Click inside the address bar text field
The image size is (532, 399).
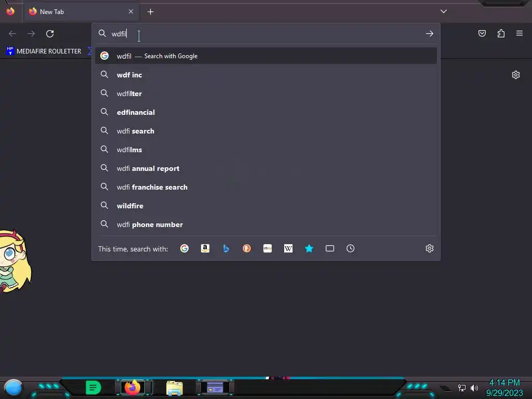[267, 34]
